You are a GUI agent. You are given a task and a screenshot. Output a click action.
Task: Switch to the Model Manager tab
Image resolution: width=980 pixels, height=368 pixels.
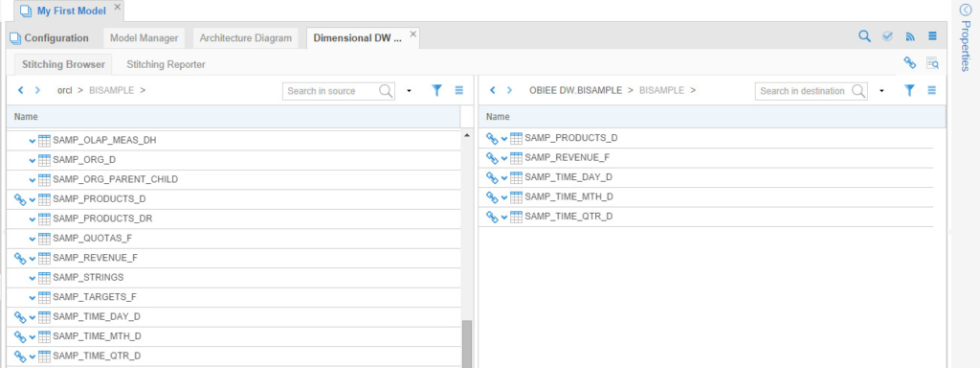coord(145,37)
